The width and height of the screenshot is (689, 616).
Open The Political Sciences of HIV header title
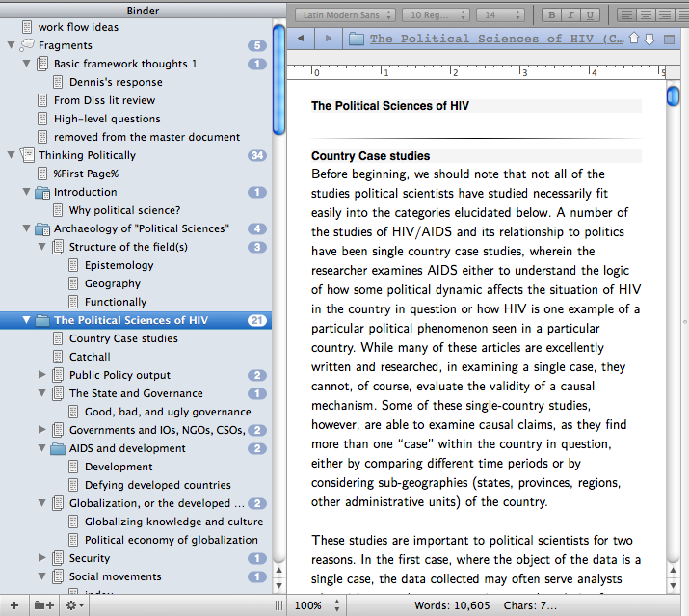pyautogui.click(x=496, y=39)
